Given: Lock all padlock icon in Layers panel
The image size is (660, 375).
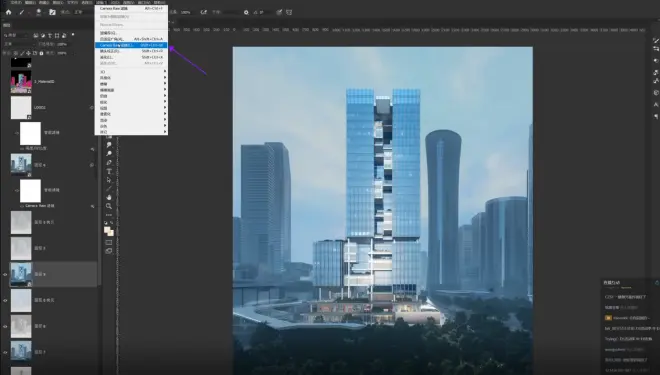Looking at the screenshot, I should pyautogui.click(x=41, y=53).
